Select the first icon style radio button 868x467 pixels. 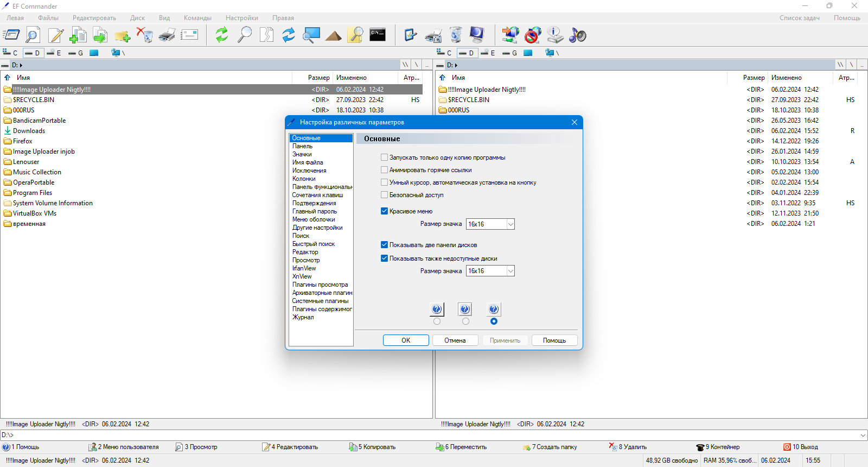437,321
